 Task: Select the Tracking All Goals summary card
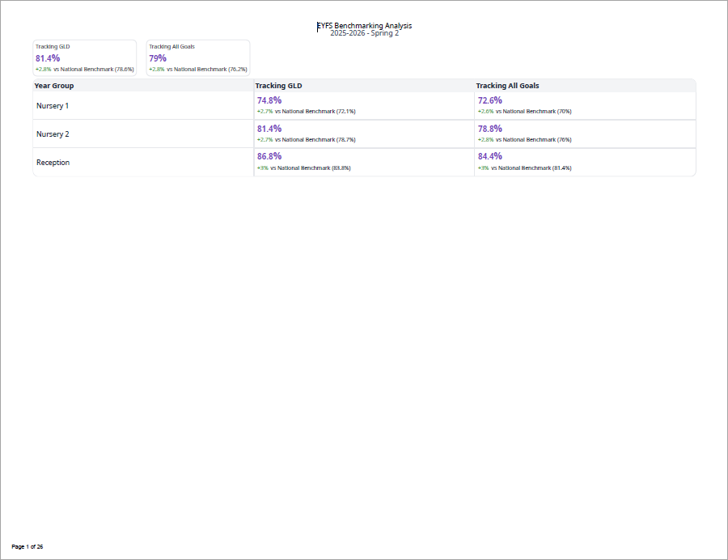pyautogui.click(x=197, y=57)
